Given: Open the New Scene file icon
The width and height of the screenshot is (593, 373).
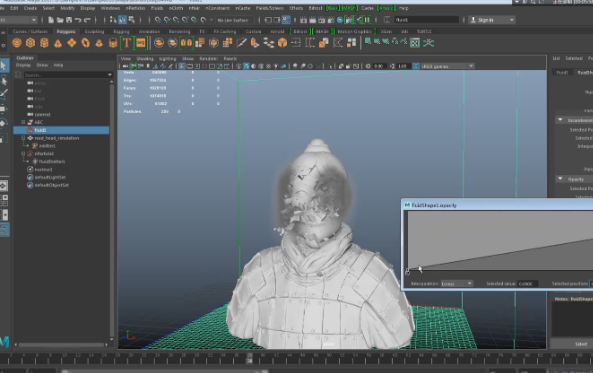Looking at the screenshot, I should (51, 20).
